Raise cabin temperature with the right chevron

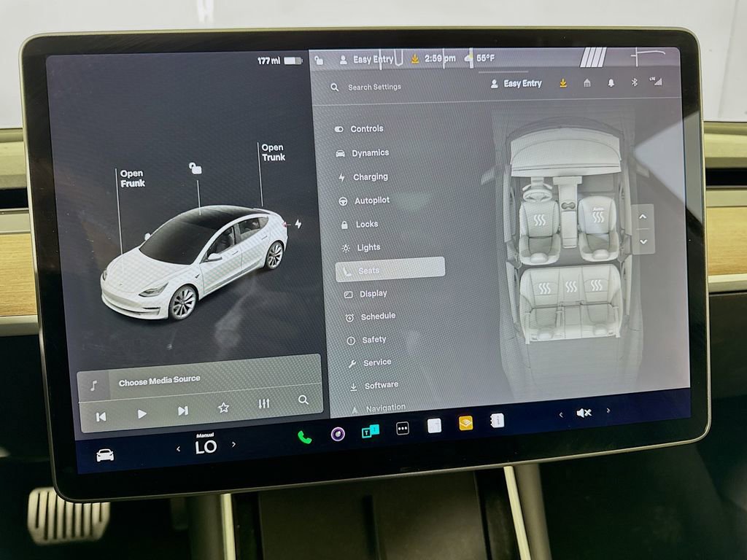click(x=233, y=443)
